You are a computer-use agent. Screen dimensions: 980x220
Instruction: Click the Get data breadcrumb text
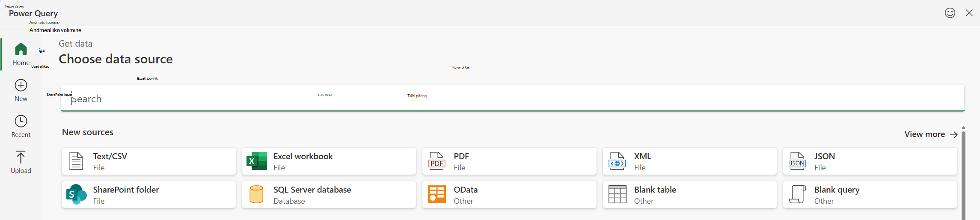click(75, 44)
